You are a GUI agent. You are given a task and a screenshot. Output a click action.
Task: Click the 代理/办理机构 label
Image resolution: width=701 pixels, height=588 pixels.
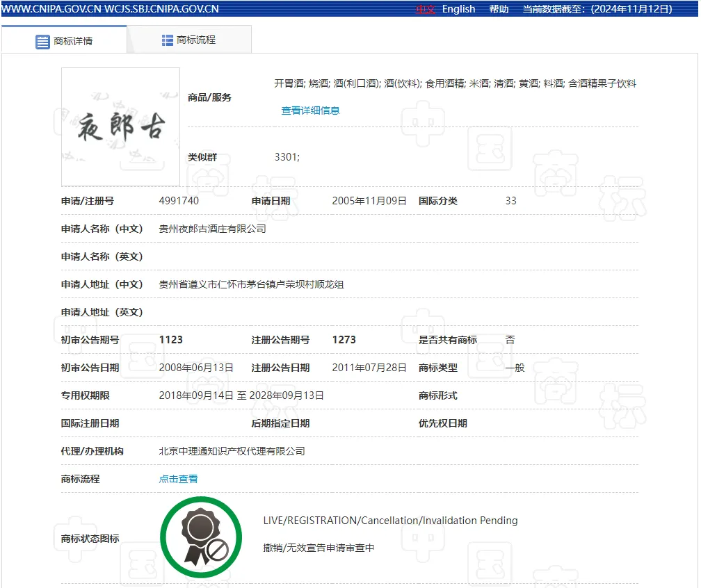coord(92,451)
